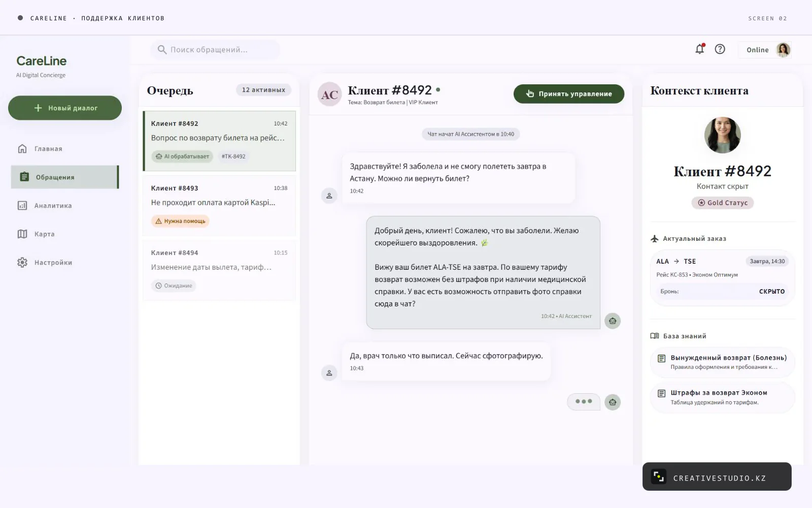This screenshot has height=508, width=812.
Task: Open article Штрафы за возврат Эконом
Action: pos(722,397)
